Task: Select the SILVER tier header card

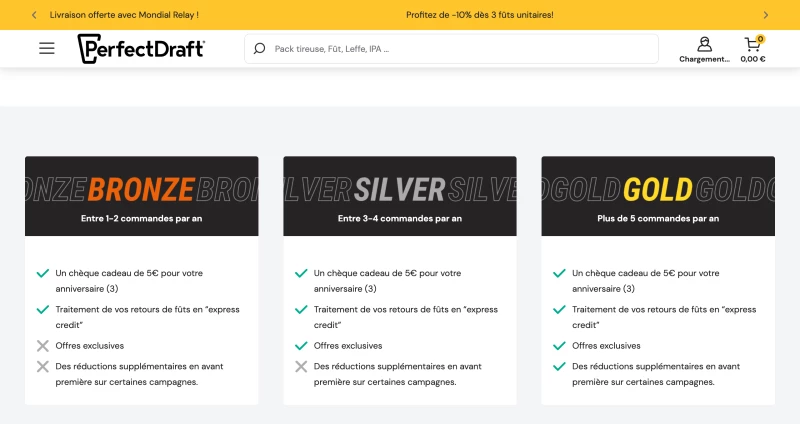Action: (400, 196)
